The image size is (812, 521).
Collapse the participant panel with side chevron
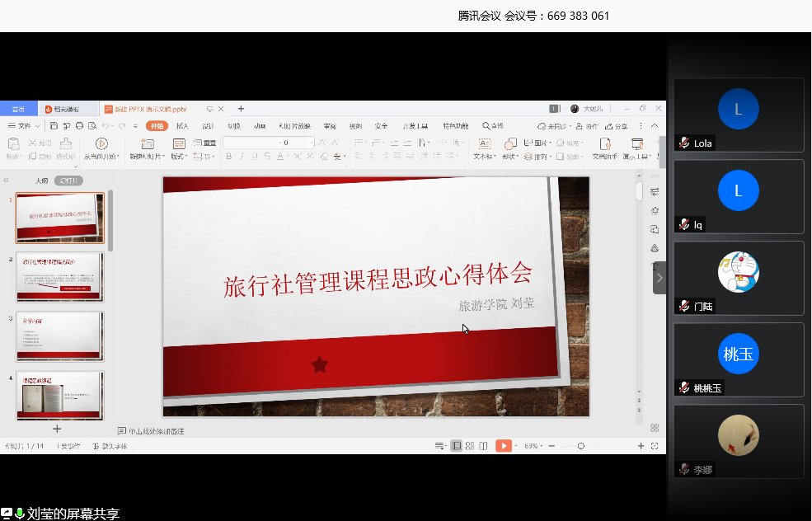(659, 278)
